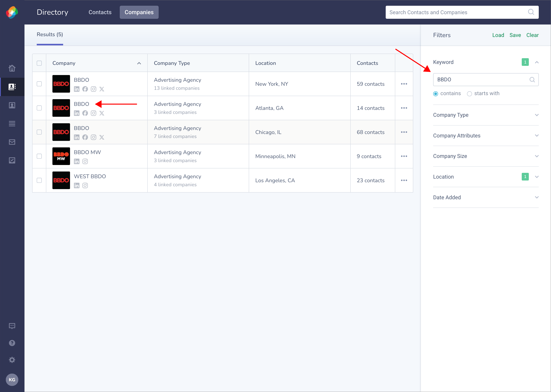Viewport: 551px width, 392px height.
Task: Click the KG user avatar
Action: [x=12, y=380]
